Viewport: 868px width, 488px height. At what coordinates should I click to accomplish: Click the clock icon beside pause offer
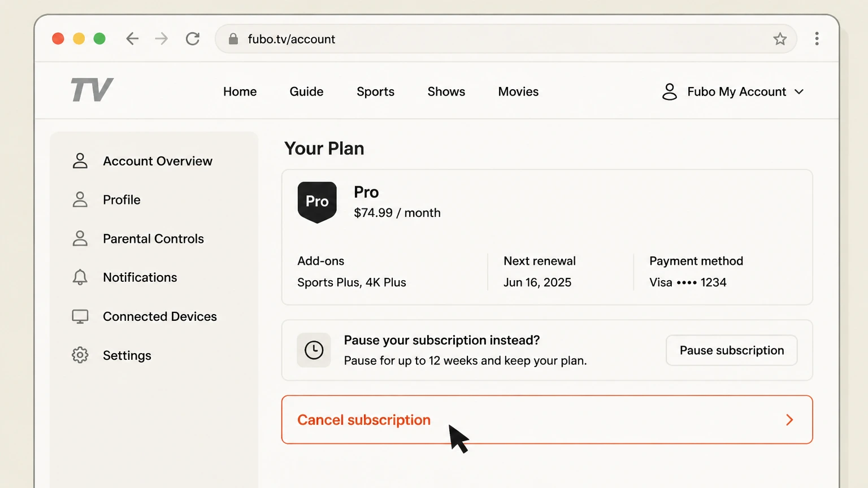pyautogui.click(x=314, y=350)
